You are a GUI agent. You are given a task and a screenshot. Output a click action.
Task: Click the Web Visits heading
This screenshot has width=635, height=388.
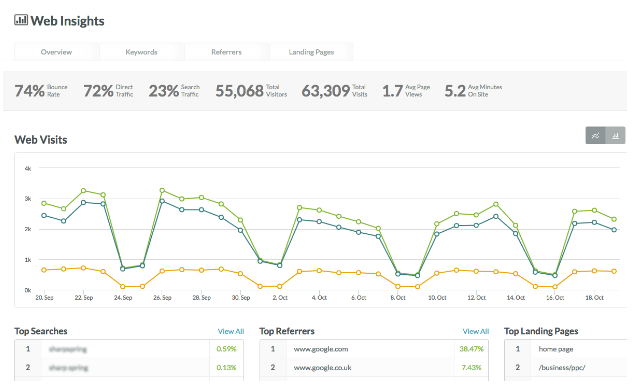tap(41, 140)
